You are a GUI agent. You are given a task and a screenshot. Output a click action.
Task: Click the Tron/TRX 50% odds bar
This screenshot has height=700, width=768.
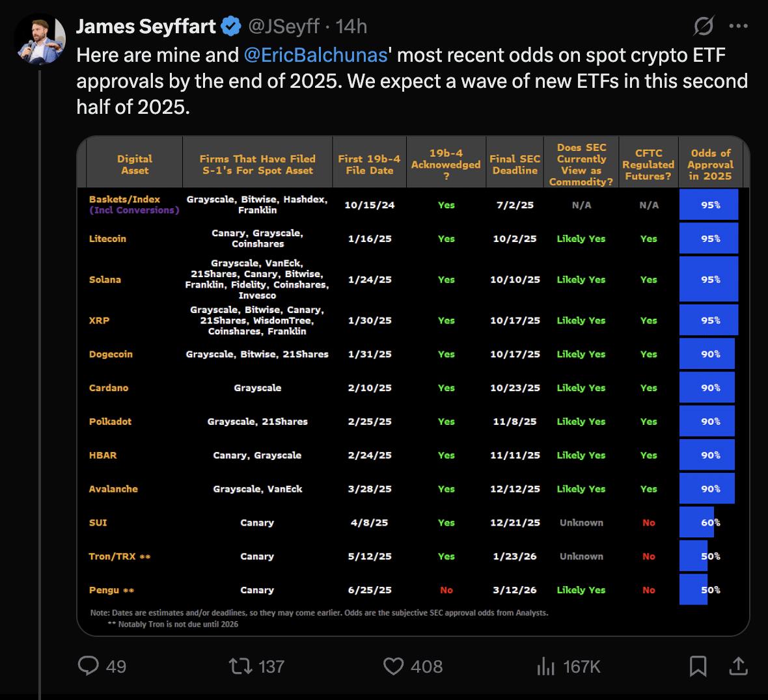click(694, 556)
